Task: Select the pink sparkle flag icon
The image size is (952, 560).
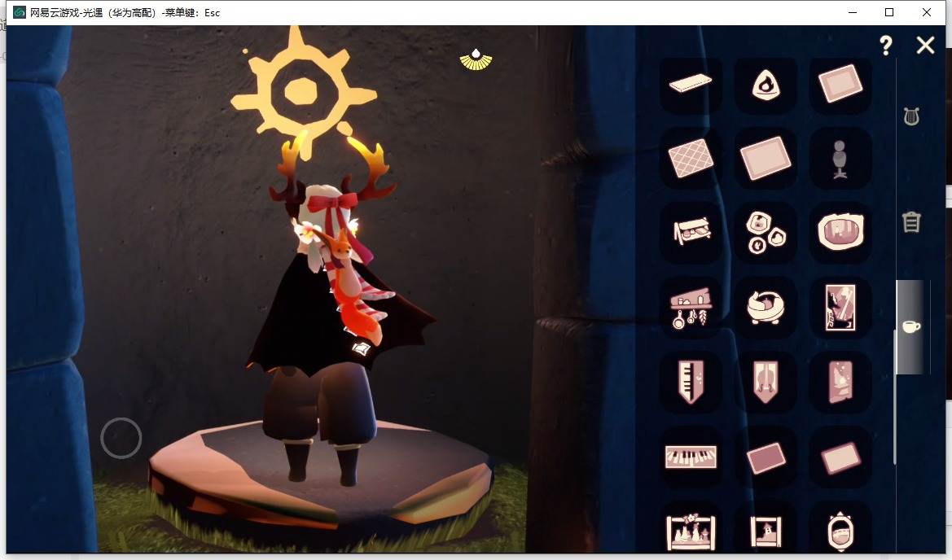Action: tap(840, 383)
